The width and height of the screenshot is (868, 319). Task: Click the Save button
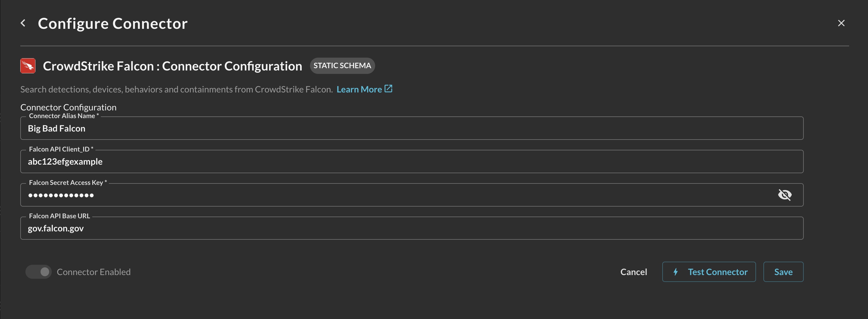click(x=783, y=271)
